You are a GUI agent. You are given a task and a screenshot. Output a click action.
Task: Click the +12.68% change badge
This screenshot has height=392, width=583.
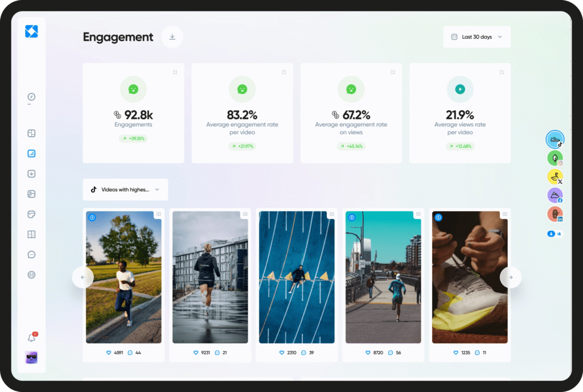(x=460, y=146)
